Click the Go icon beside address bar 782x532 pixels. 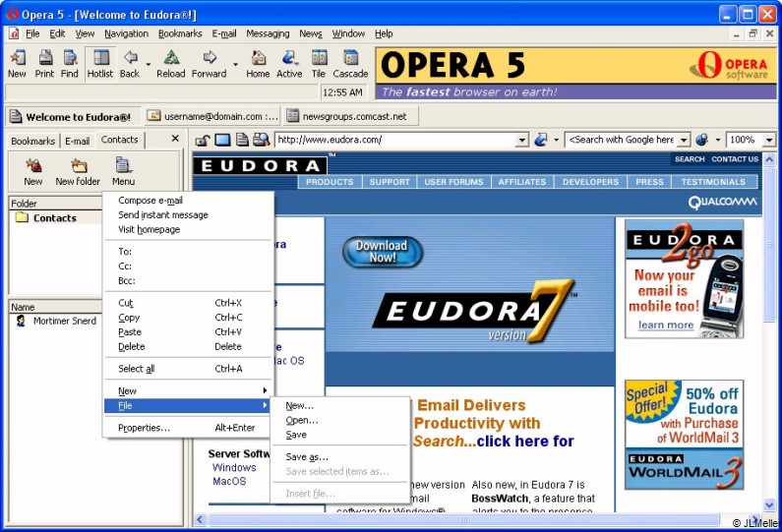(x=541, y=140)
